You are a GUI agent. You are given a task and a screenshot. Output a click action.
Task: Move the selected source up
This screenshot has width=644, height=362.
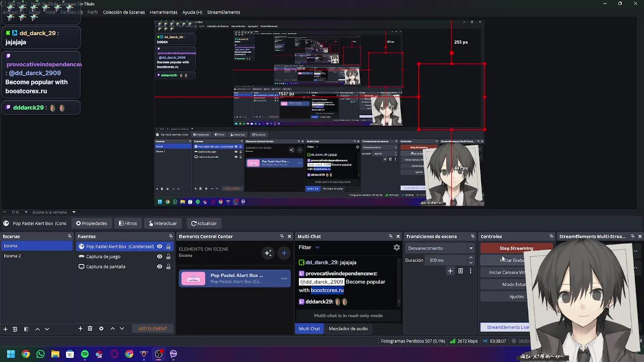(113, 329)
